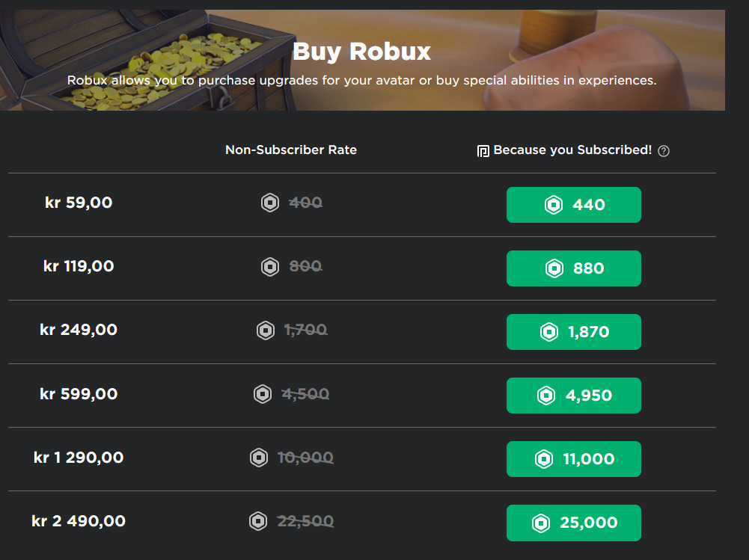
Task: Click Robux icon next to crossed-out 800
Action: point(270,266)
